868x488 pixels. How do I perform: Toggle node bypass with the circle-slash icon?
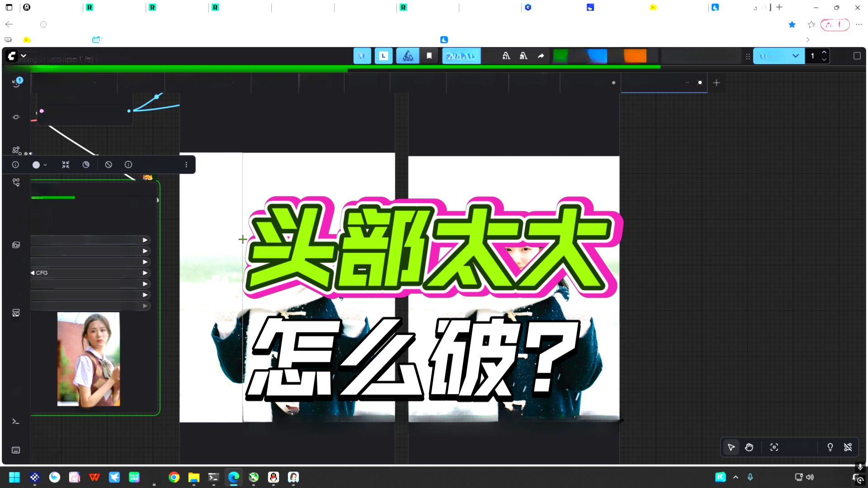108,164
